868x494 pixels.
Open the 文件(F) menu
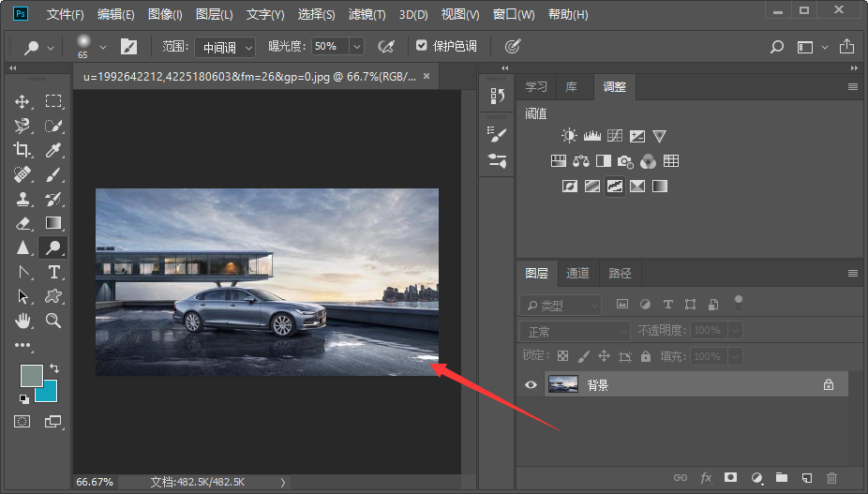click(x=65, y=14)
